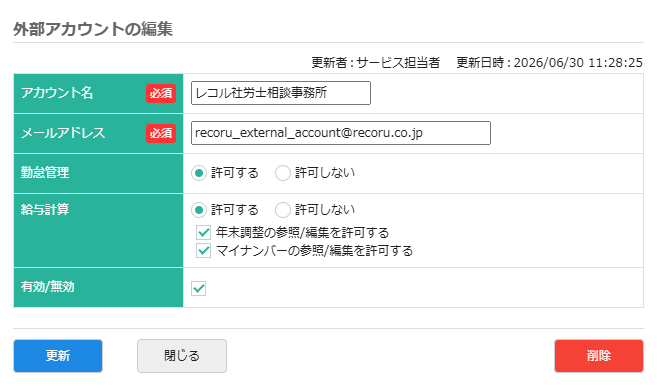The image size is (657, 388).
Task: Click the blue 更新 button
Action: tap(58, 356)
